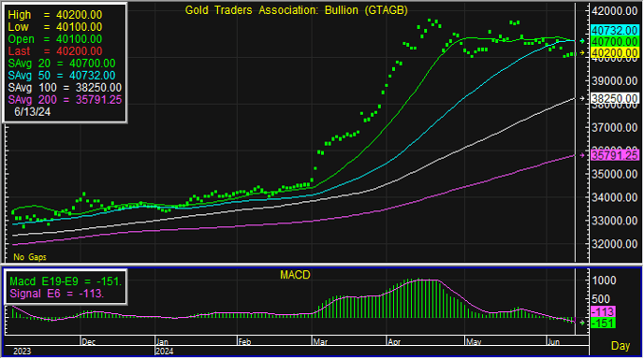Click the white 38250.00 price axis tag

coord(614,98)
